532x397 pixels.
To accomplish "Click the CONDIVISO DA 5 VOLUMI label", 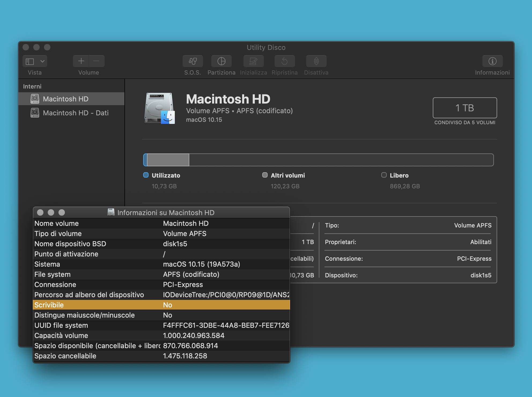I will (x=465, y=122).
